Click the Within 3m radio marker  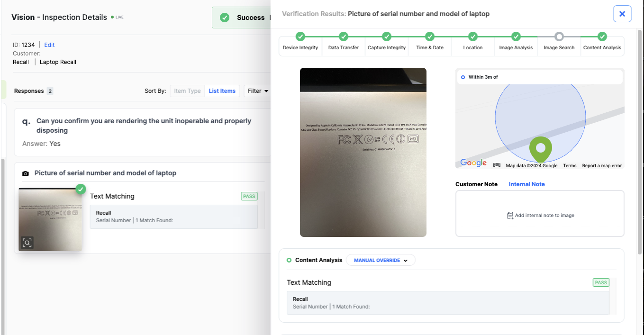point(463,77)
